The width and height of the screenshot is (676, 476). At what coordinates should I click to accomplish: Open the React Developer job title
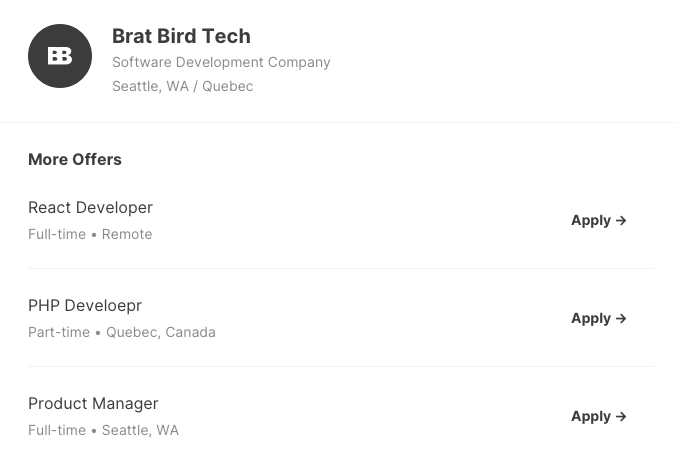click(x=90, y=208)
